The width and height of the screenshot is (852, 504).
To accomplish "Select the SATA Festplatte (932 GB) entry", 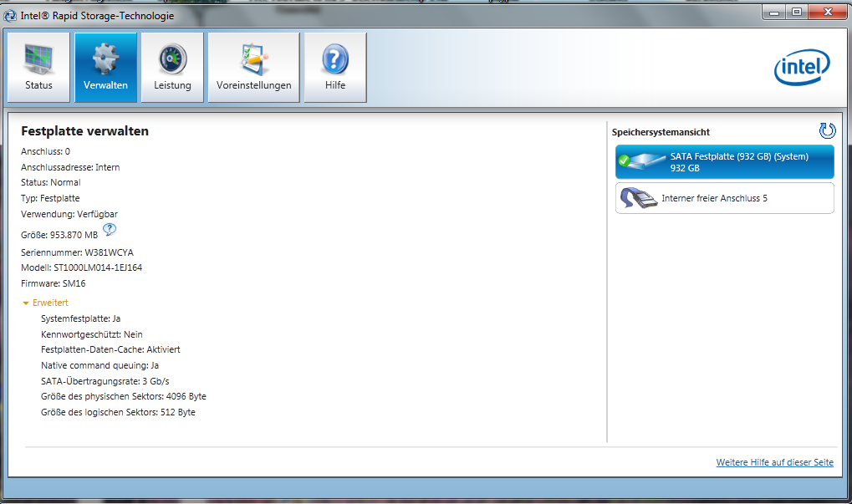I will (x=724, y=162).
